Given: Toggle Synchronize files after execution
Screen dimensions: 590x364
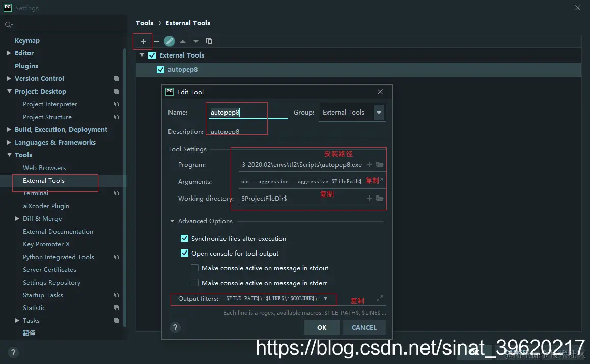Looking at the screenshot, I should [184, 238].
